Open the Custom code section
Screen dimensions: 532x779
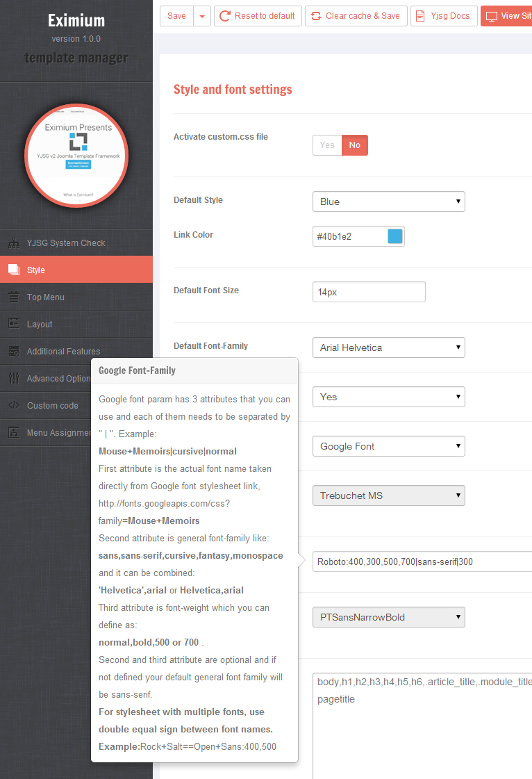coord(46,405)
